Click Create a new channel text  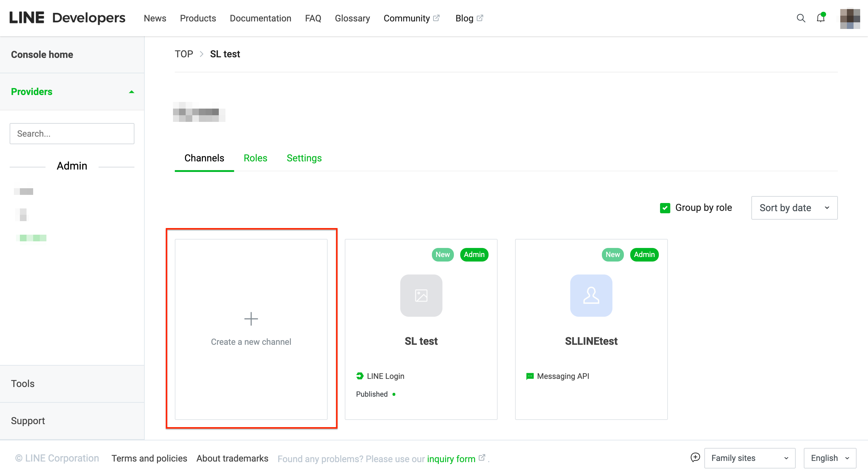click(x=251, y=342)
